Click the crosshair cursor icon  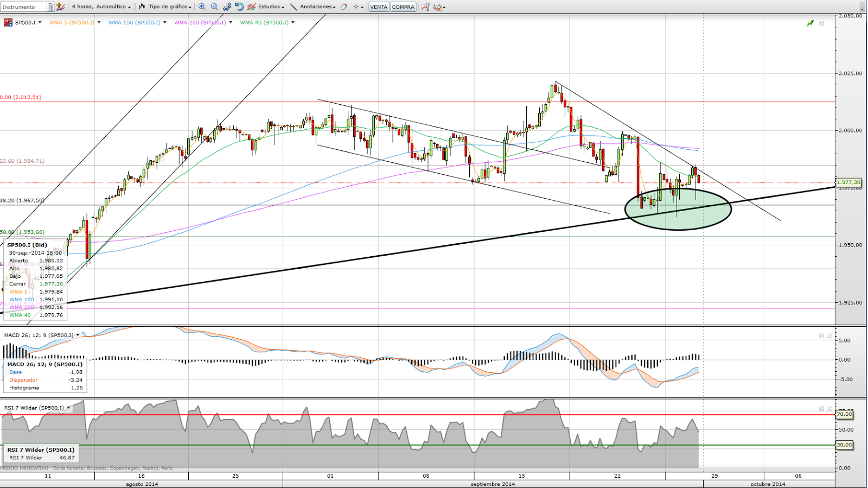point(356,7)
